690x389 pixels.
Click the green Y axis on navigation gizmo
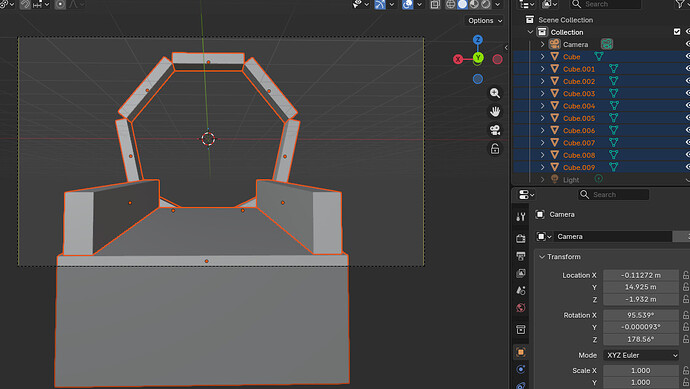click(478, 58)
